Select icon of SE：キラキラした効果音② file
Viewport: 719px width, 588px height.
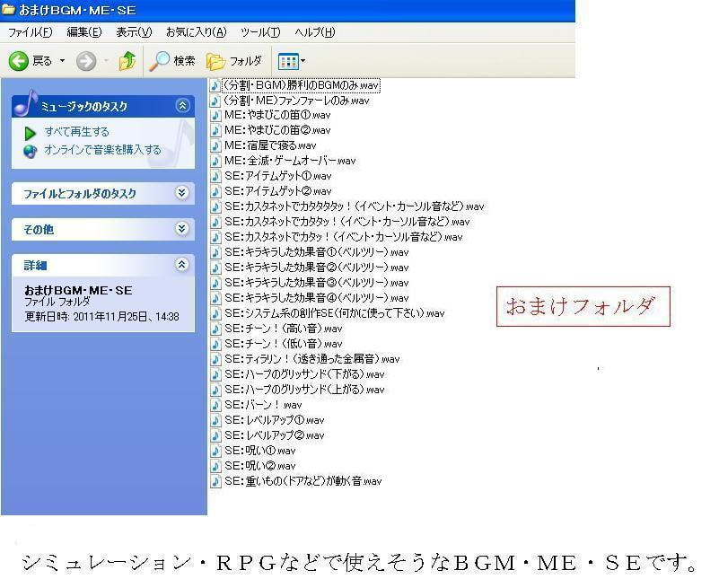pos(215,268)
